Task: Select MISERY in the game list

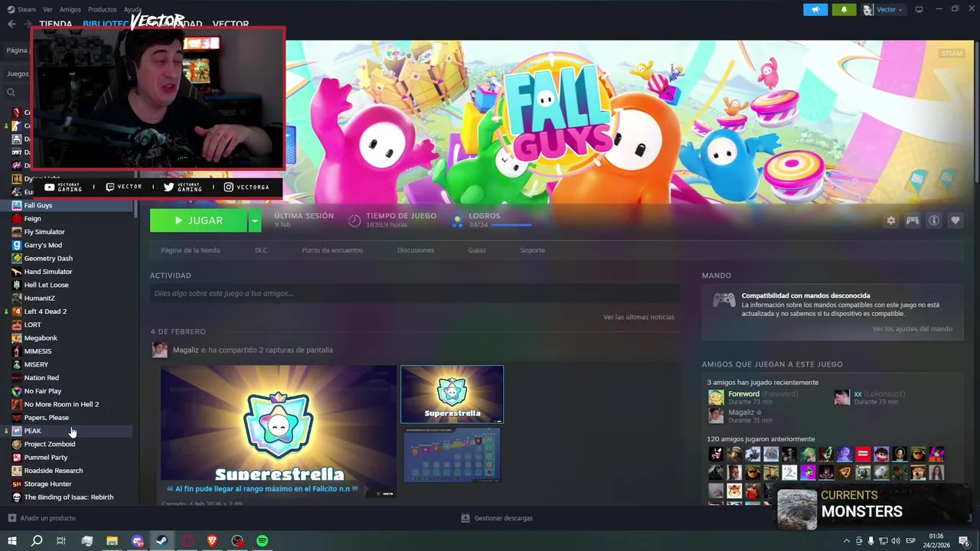Action: tap(36, 364)
